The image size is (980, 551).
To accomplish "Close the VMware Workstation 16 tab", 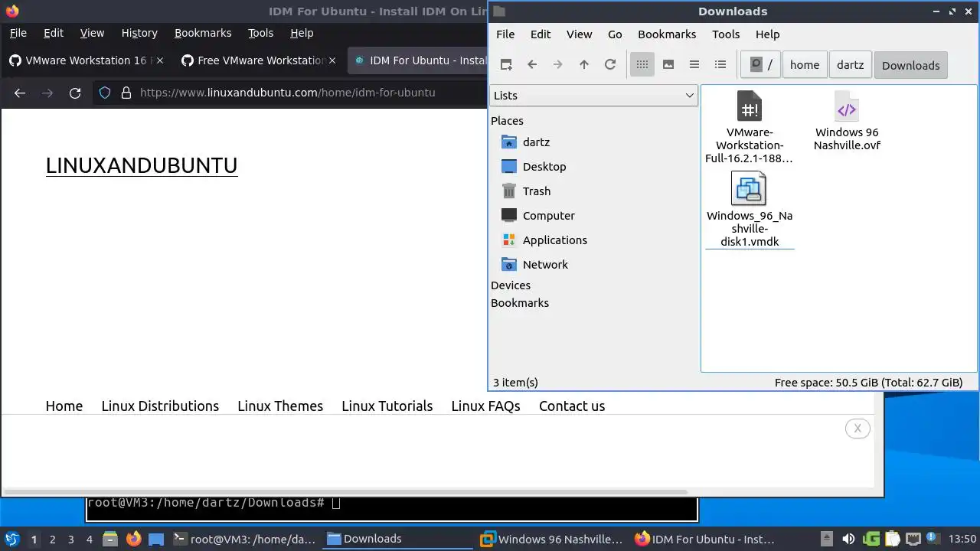I will [x=160, y=60].
